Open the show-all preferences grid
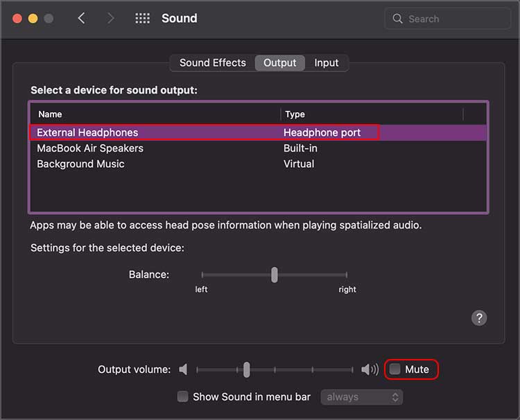Screen dimensions: 520x420 pyautogui.click(x=142, y=19)
